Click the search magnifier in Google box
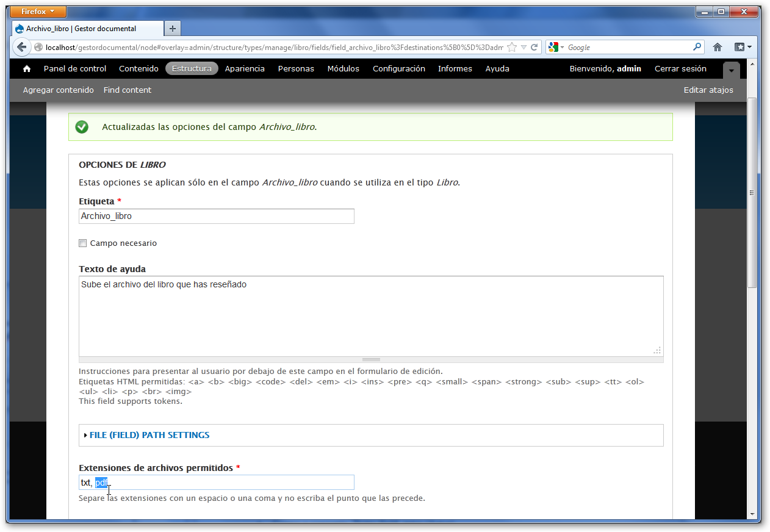The image size is (770, 532). click(x=697, y=47)
